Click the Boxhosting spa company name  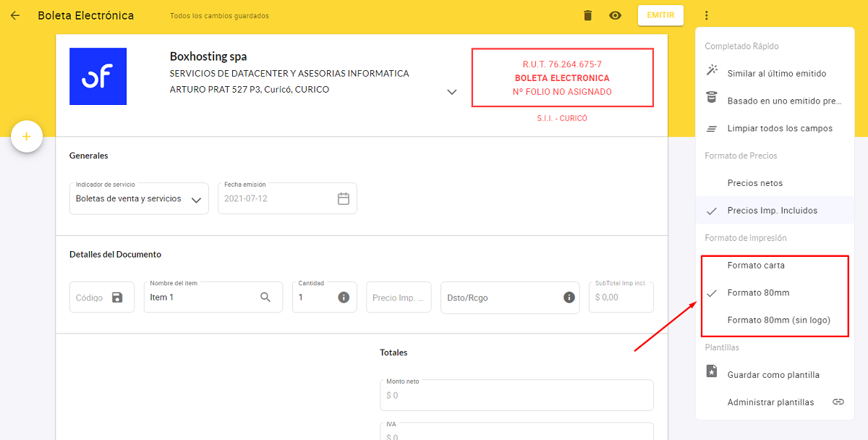click(208, 56)
